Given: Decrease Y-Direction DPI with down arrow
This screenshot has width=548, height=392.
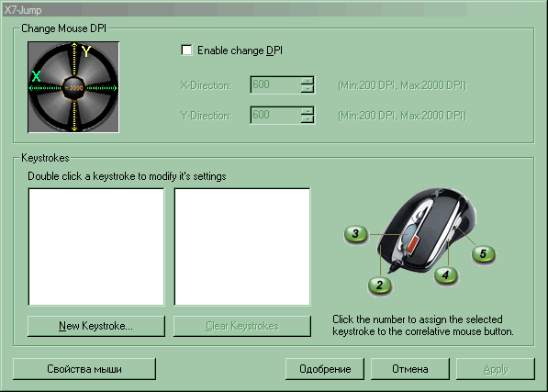Looking at the screenshot, I should pos(308,119).
